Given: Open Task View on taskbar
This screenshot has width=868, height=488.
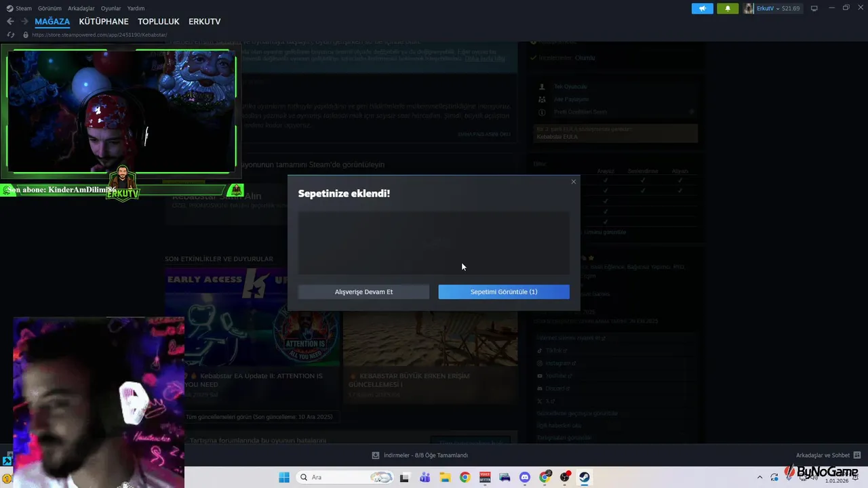Looking at the screenshot, I should (x=405, y=477).
